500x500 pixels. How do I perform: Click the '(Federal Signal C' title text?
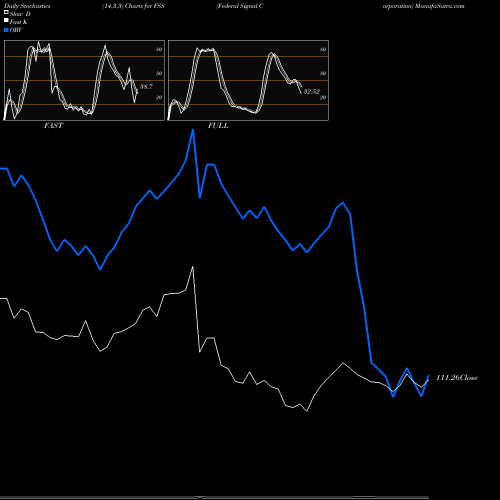point(240,6)
